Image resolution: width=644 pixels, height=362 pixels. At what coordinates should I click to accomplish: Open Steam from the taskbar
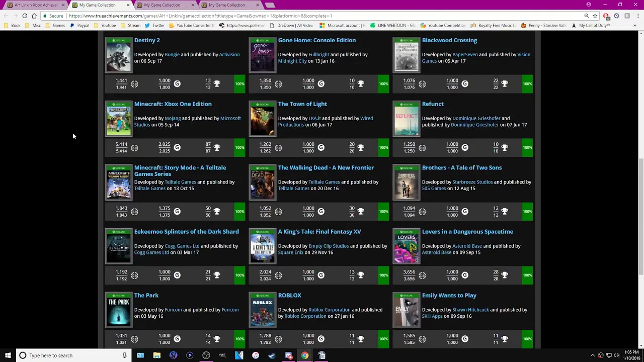[272, 355]
